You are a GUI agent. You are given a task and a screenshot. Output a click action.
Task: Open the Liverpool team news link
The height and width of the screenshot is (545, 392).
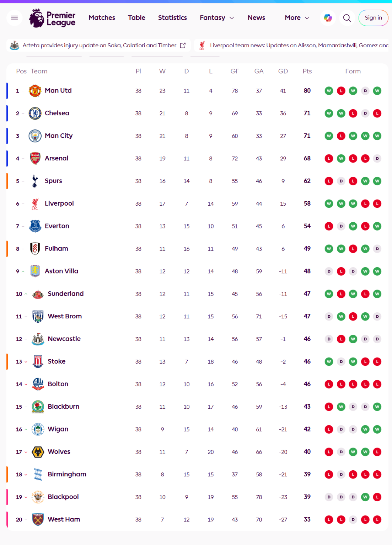click(x=299, y=46)
